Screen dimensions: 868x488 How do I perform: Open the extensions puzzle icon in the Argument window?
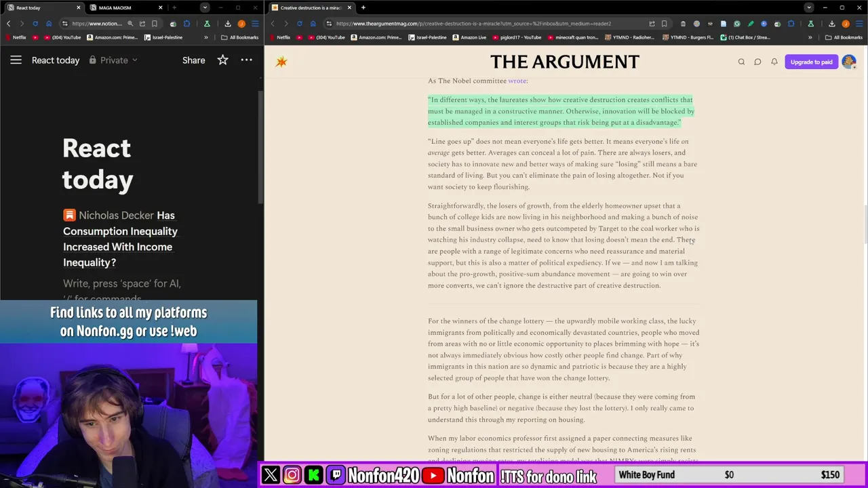point(791,24)
